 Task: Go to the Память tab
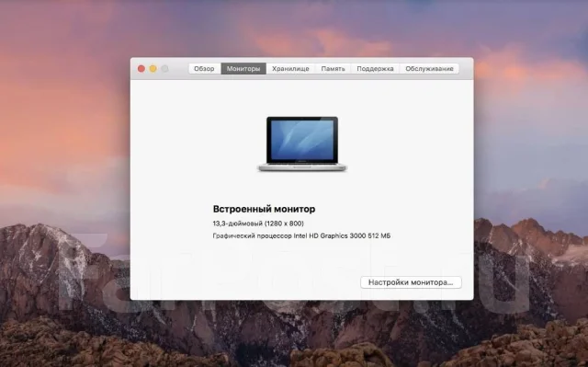click(333, 69)
